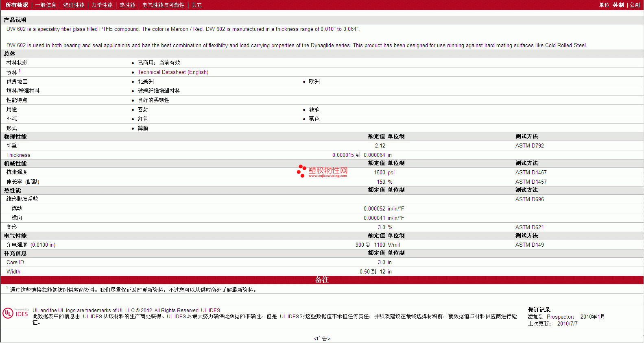
Task: Click the Core ID row label
Action: click(x=15, y=262)
